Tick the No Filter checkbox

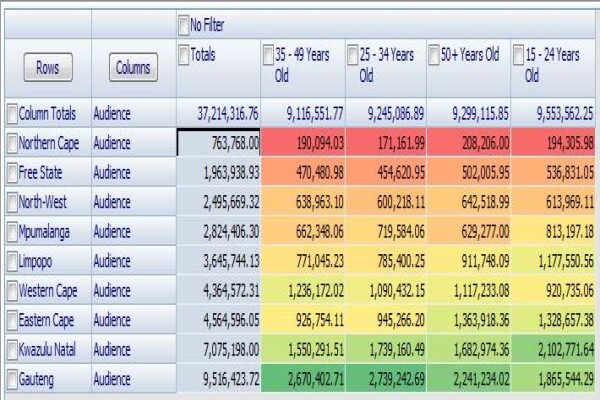click(x=183, y=25)
